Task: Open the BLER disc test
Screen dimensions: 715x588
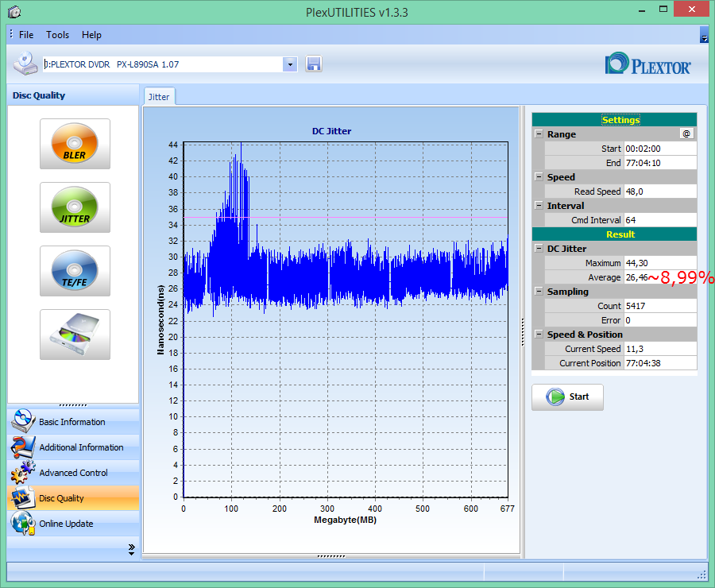Action: (75, 144)
